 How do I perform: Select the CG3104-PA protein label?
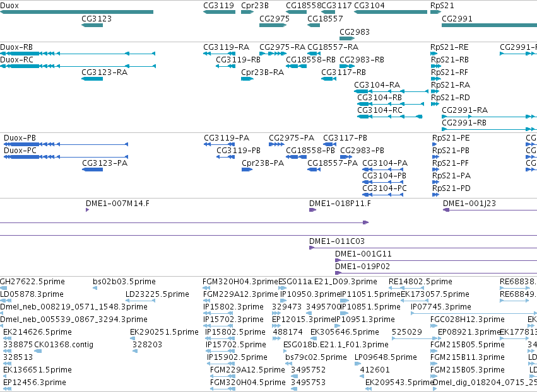pyautogui.click(x=385, y=163)
